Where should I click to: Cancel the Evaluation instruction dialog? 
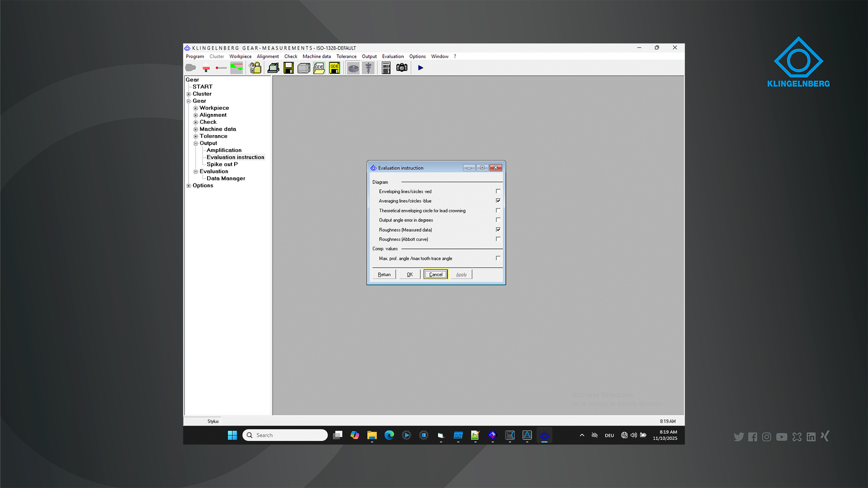(436, 274)
